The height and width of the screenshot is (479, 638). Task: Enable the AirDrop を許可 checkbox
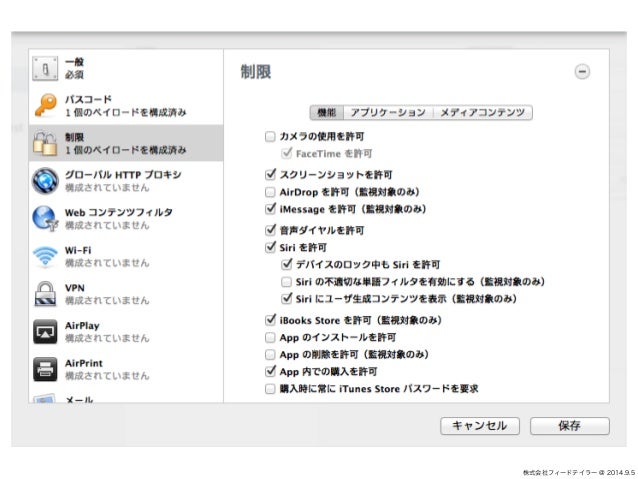tap(270, 192)
